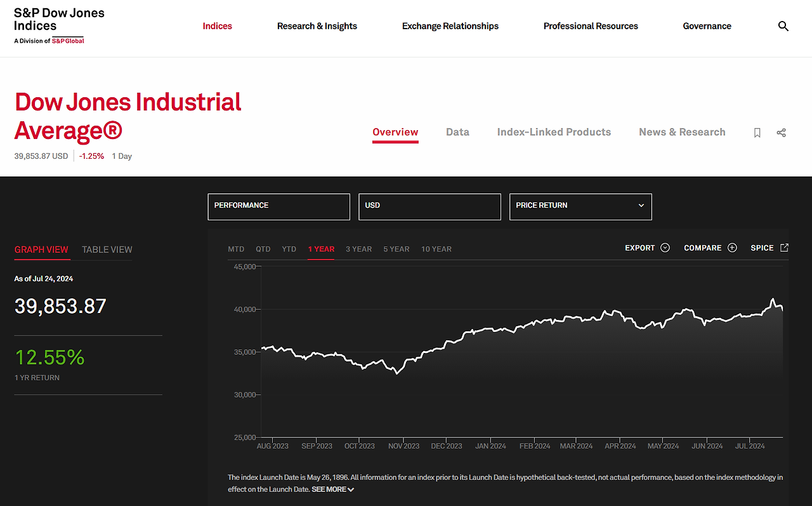Image resolution: width=812 pixels, height=506 pixels.
Task: Switch to TABLE VIEW tab
Action: [x=107, y=250]
